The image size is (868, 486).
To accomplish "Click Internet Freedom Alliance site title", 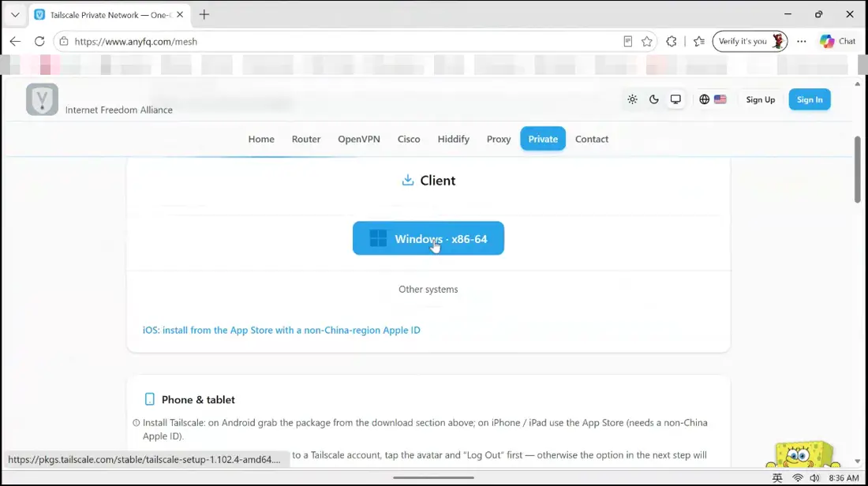I will point(119,110).
